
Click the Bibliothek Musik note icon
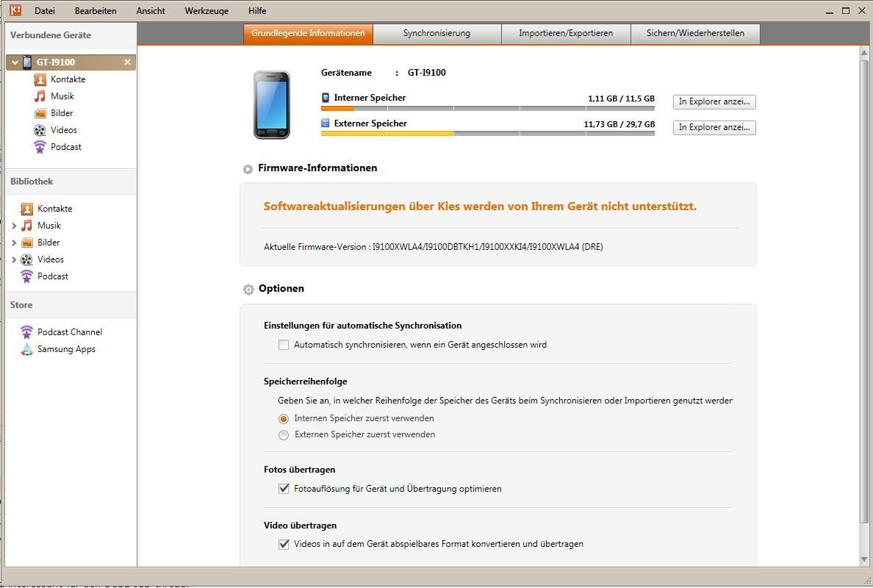[26, 226]
